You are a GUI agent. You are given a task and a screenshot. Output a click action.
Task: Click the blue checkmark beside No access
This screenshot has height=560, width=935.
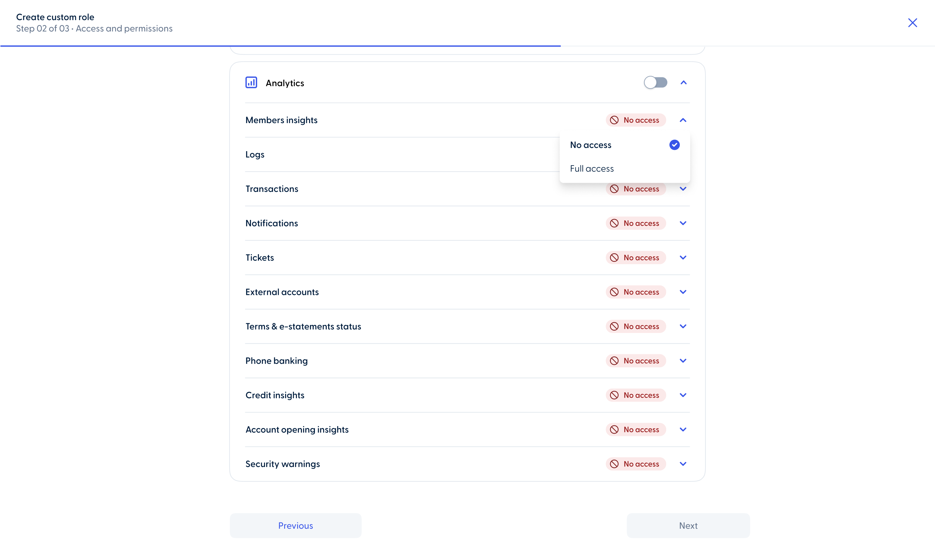point(674,145)
